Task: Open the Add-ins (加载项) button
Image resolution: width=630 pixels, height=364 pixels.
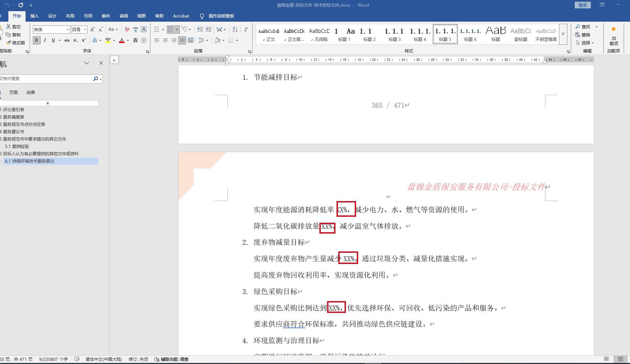Action: [614, 36]
